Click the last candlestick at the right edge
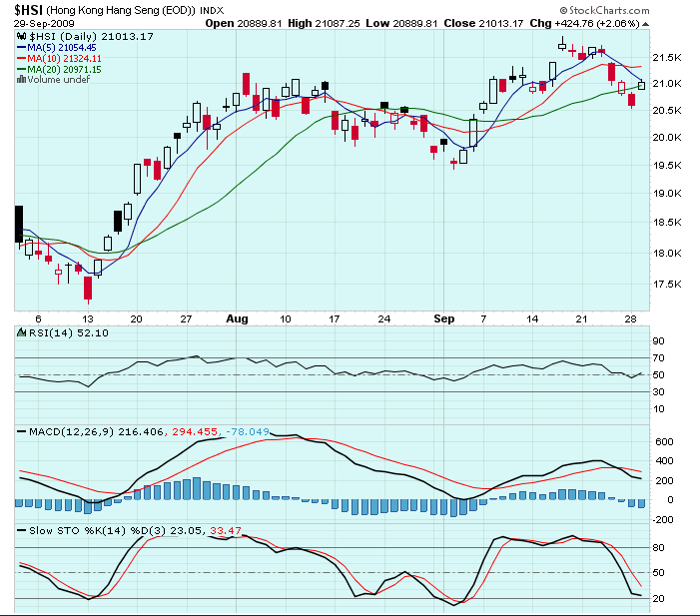Viewport: 700px width, 616px height. point(641,85)
